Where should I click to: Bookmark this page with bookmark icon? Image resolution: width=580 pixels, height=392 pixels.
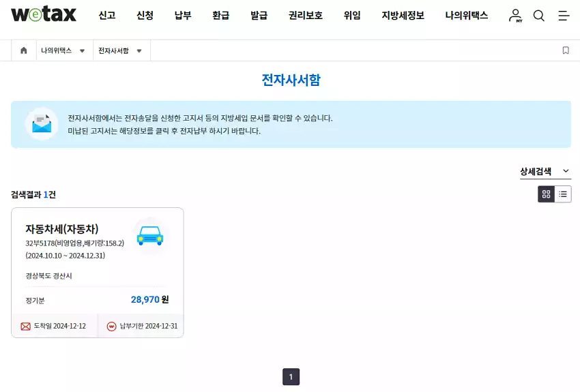[x=566, y=50]
